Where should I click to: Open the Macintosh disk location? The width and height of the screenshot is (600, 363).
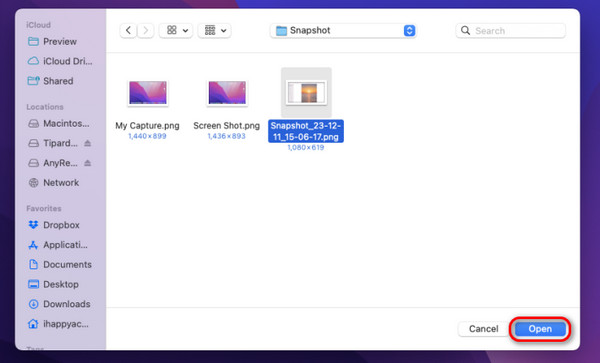click(x=60, y=124)
